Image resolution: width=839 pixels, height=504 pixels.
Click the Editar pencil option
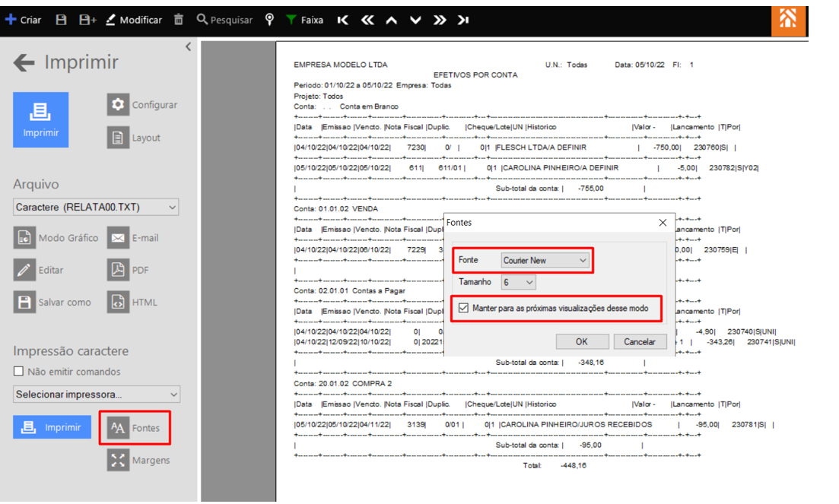(x=39, y=270)
